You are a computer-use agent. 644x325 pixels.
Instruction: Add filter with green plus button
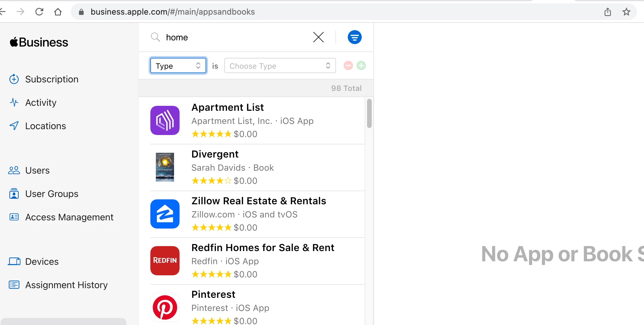(x=361, y=66)
